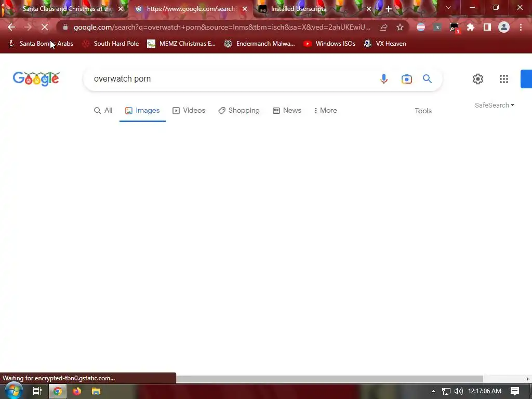The image size is (532, 399).
Task: Switch to the News results tab
Action: point(287,110)
